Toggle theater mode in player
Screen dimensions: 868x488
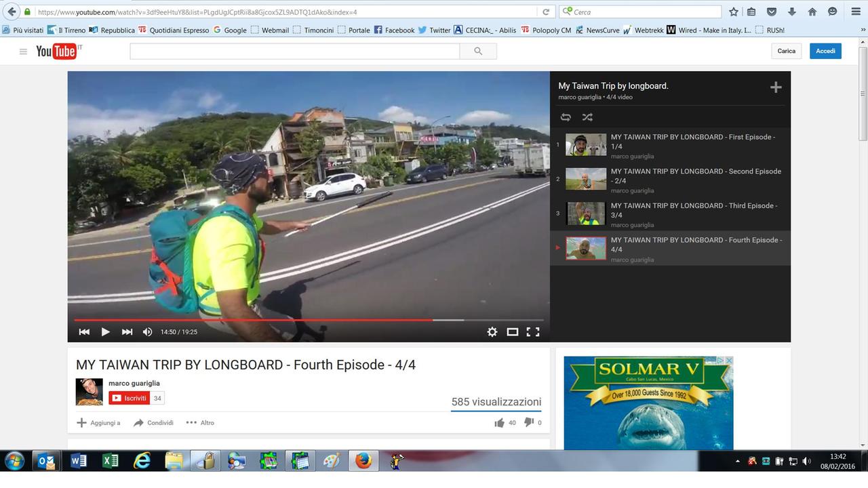(x=513, y=331)
